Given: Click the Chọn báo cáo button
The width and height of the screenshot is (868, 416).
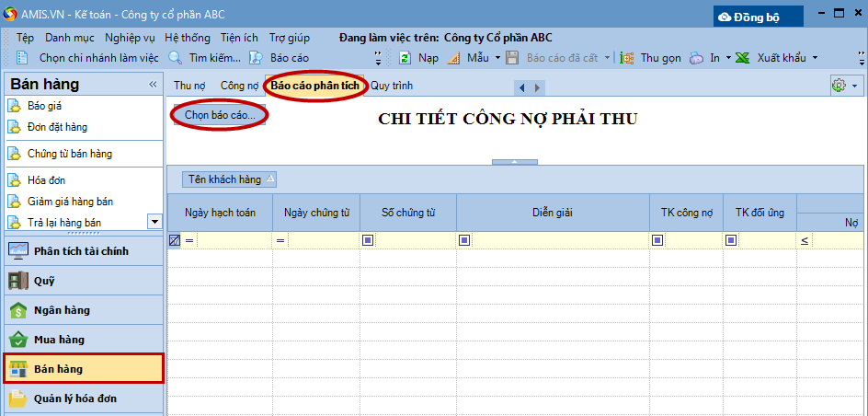Looking at the screenshot, I should 220,115.
